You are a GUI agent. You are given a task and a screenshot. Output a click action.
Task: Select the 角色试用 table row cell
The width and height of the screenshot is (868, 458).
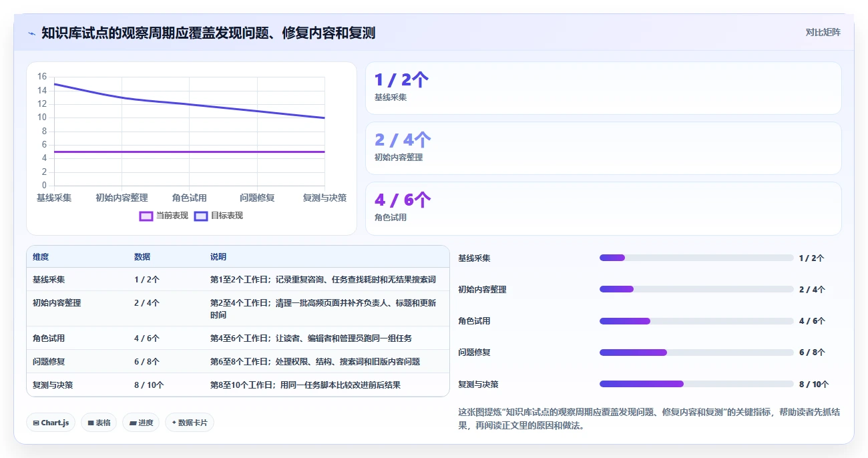[49, 338]
